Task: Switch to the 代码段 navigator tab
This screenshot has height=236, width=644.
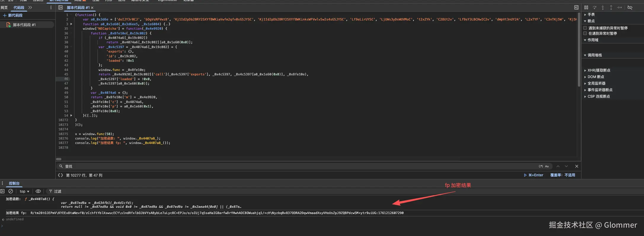Action: tap(19, 7)
